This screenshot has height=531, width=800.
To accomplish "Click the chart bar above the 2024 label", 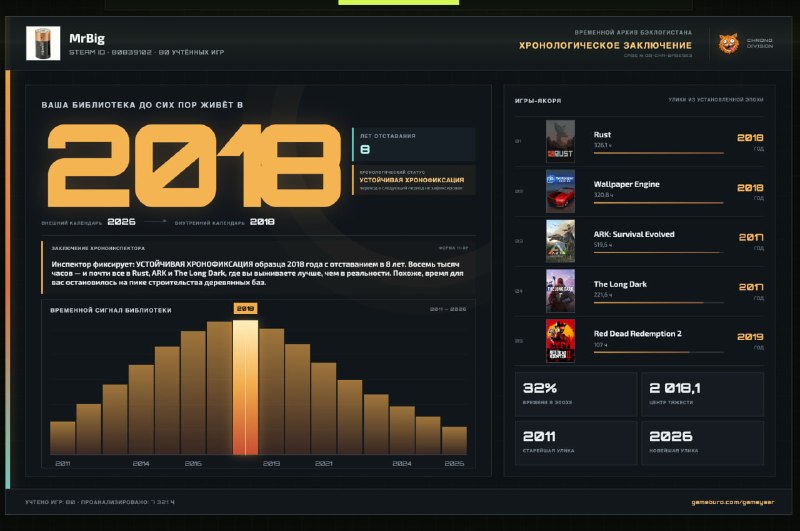I will point(402,431).
